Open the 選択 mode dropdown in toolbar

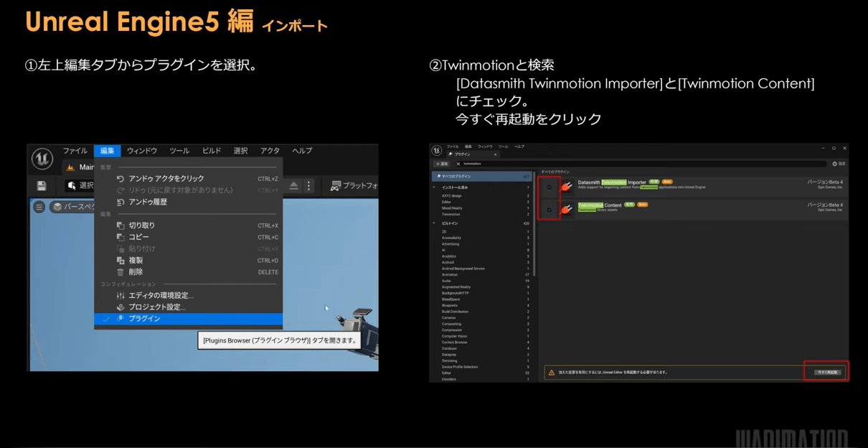point(79,186)
